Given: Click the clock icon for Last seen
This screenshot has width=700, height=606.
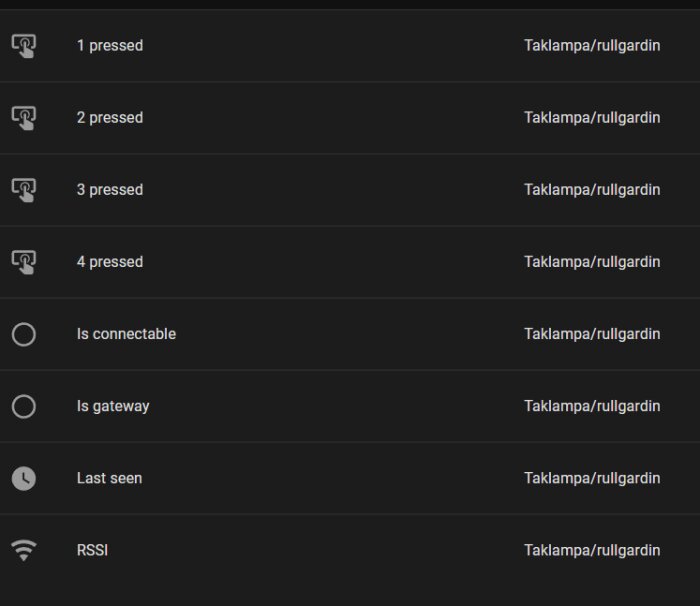Looking at the screenshot, I should click(x=24, y=479).
